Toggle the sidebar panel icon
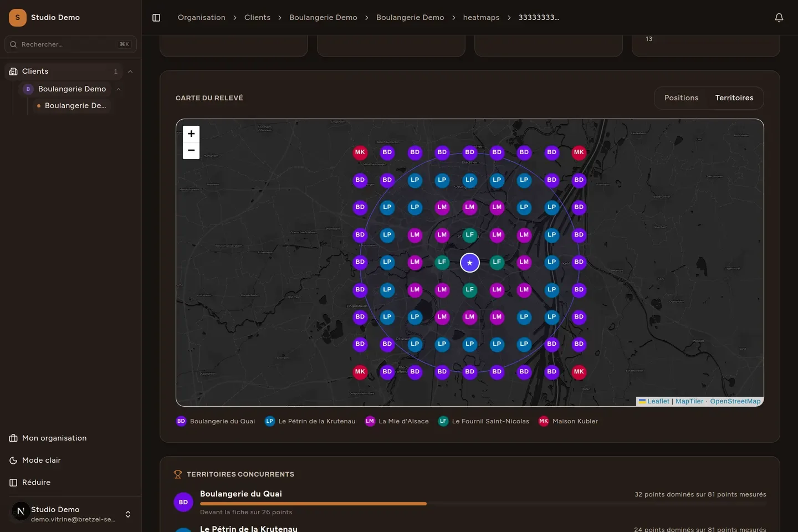This screenshot has height=532, width=798. [x=156, y=18]
